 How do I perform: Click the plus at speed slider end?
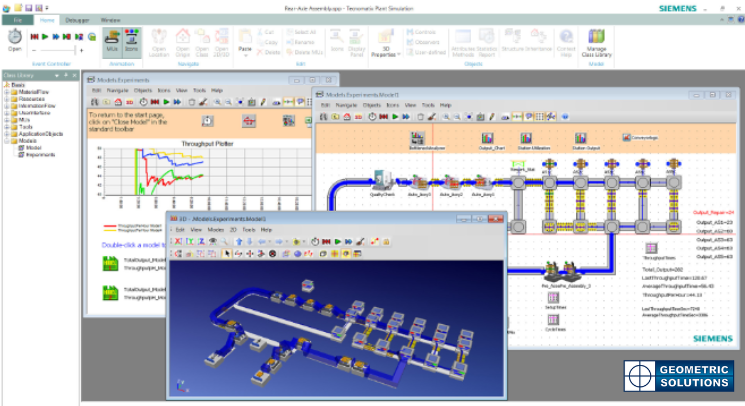[x=81, y=50]
